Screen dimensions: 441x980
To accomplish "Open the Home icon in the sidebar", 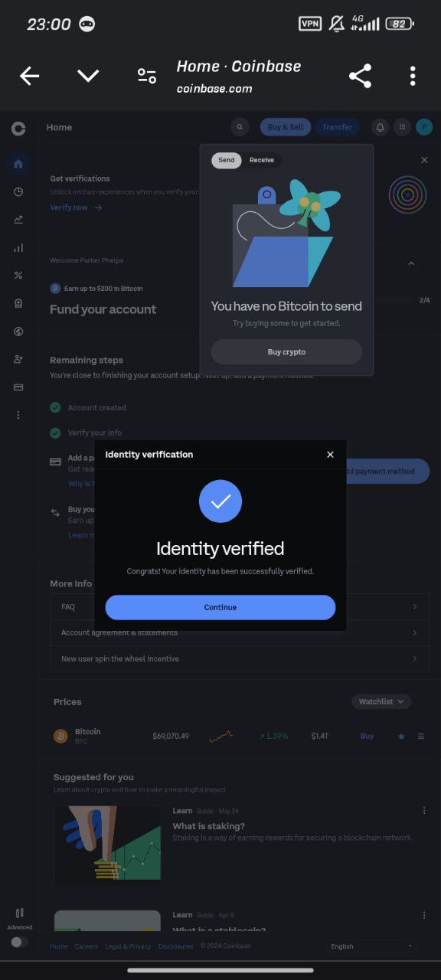I will click(x=18, y=164).
